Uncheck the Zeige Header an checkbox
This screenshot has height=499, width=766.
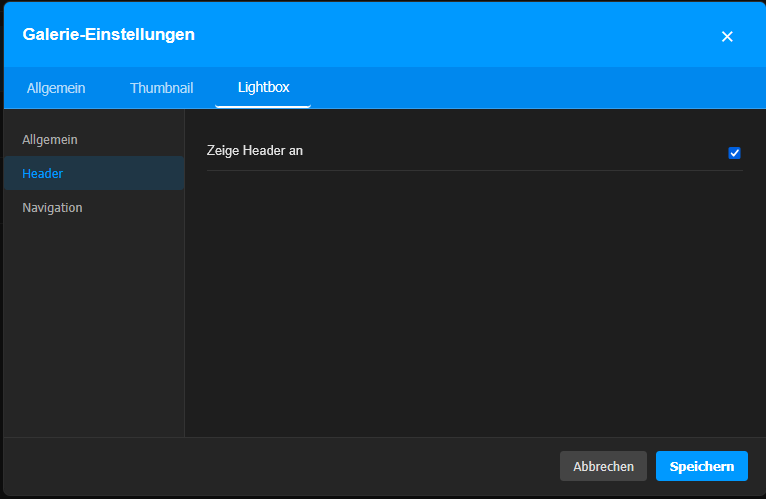coord(734,153)
